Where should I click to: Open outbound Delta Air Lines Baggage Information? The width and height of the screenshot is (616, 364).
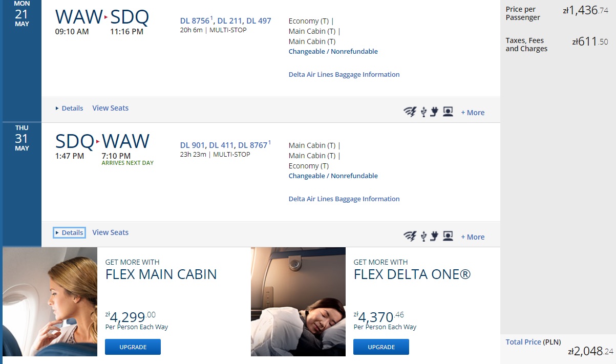(x=344, y=74)
